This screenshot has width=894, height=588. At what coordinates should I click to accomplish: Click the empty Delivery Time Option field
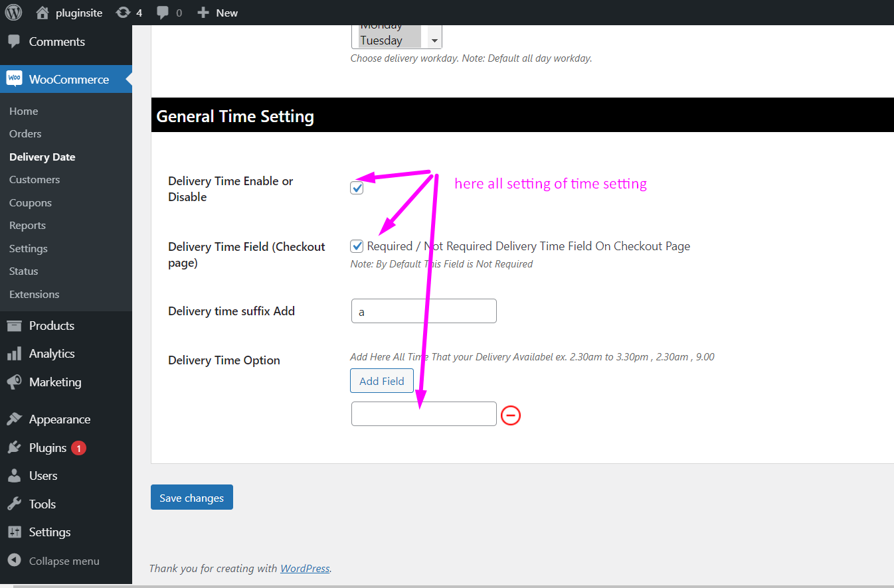click(424, 413)
